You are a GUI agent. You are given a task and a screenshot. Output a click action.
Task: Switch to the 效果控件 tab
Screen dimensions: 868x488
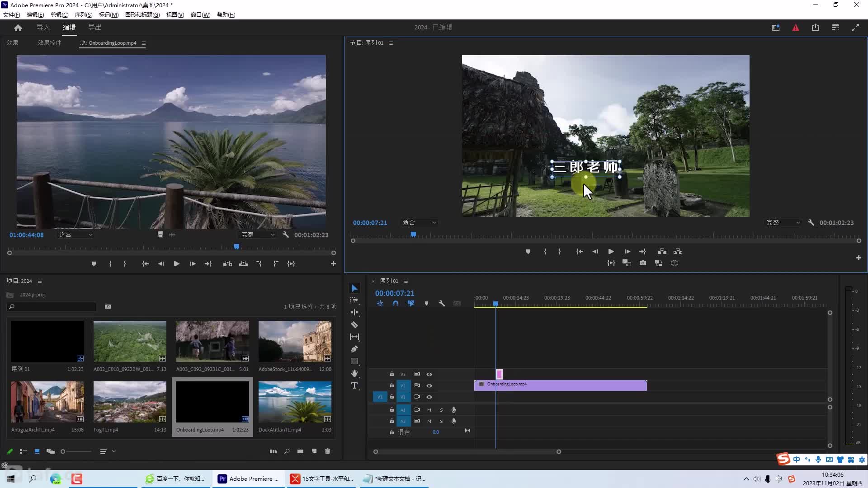pos(49,42)
